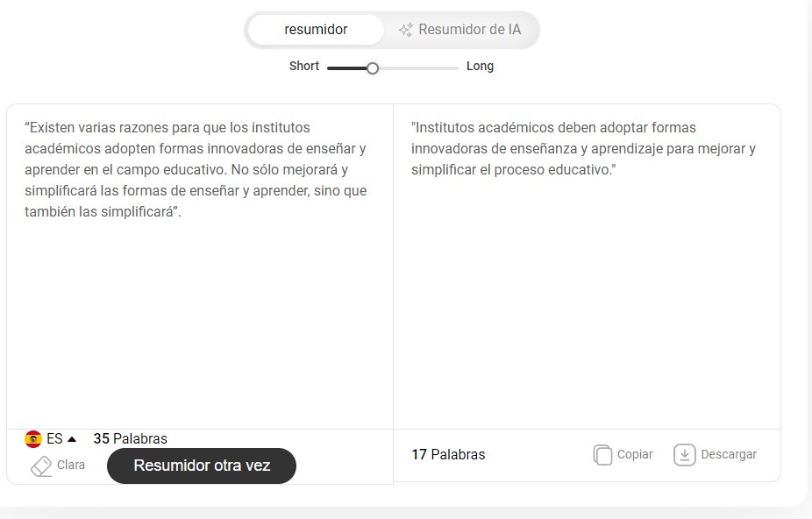
Task: Click the sparkle icon beside Resumidor de IA
Action: click(x=405, y=30)
